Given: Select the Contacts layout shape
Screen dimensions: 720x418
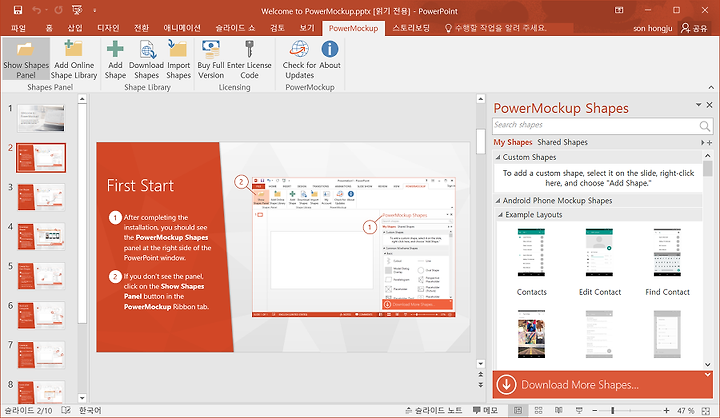Looking at the screenshot, I should coord(531,262).
